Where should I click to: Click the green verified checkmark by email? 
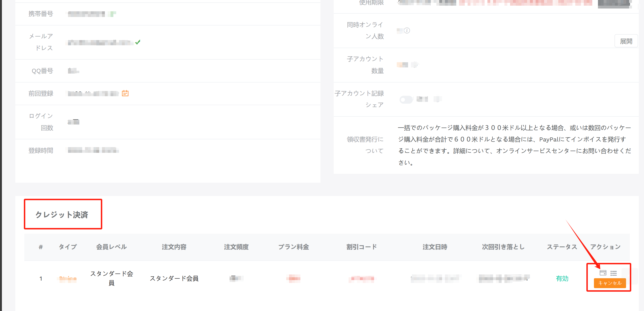138,42
